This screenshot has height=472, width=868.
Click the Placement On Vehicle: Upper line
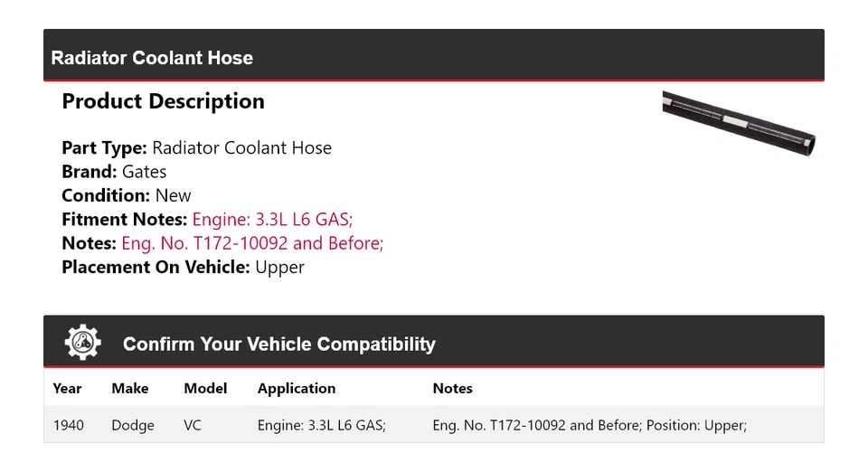(183, 267)
